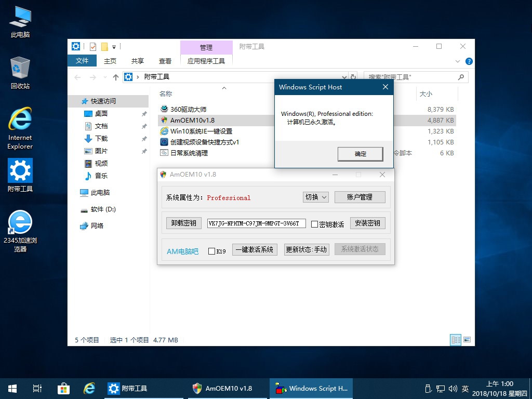Select 文档 in navigation pane
This screenshot has height=399, width=532.
(101, 126)
